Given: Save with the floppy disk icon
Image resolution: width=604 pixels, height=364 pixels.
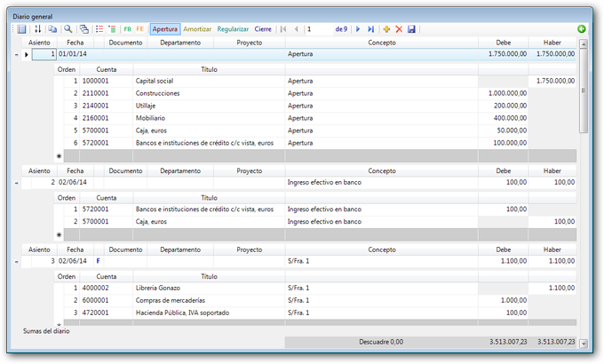Looking at the screenshot, I should click(x=411, y=29).
